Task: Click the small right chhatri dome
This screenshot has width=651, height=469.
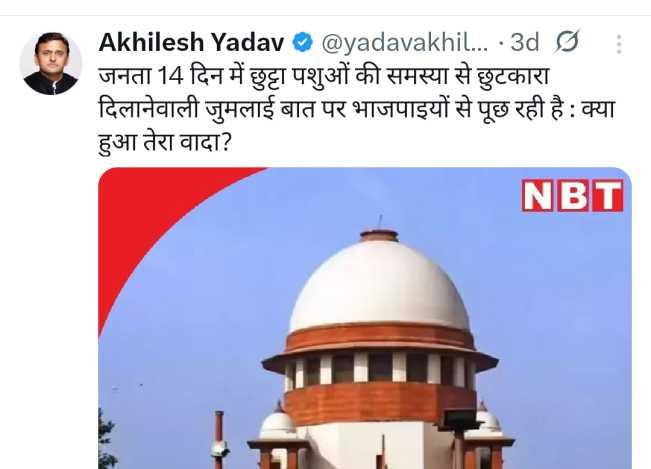Action: (487, 421)
